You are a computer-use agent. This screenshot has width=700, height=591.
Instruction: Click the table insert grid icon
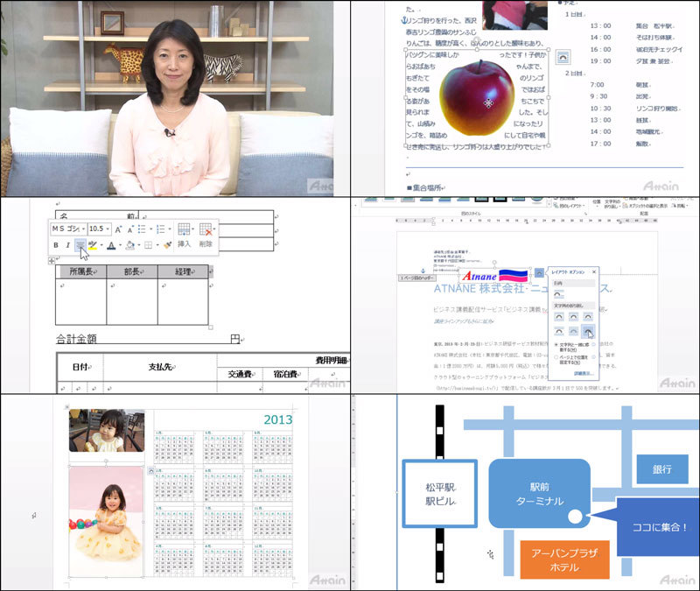click(x=184, y=229)
